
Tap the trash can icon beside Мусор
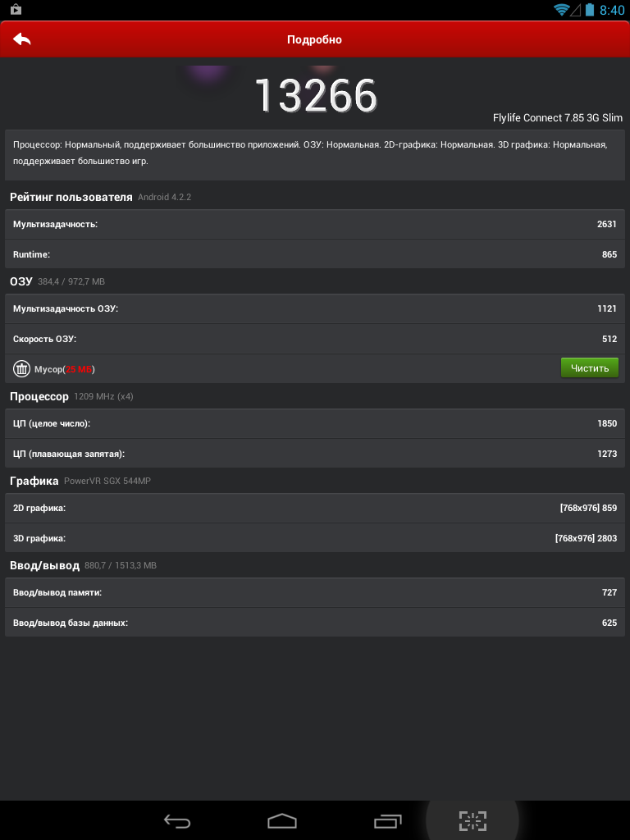(x=21, y=368)
